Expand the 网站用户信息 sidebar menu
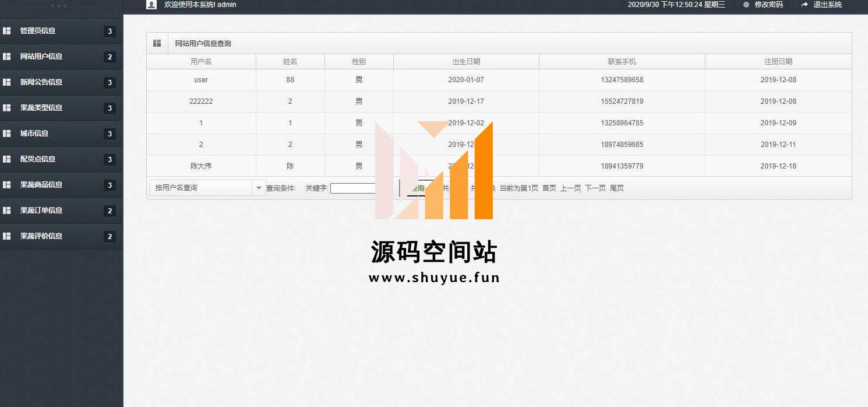This screenshot has height=407, width=868. pyautogui.click(x=41, y=57)
